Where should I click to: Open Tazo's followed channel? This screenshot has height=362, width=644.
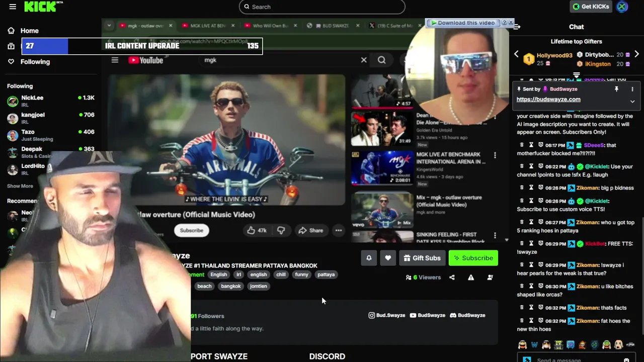pos(50,135)
